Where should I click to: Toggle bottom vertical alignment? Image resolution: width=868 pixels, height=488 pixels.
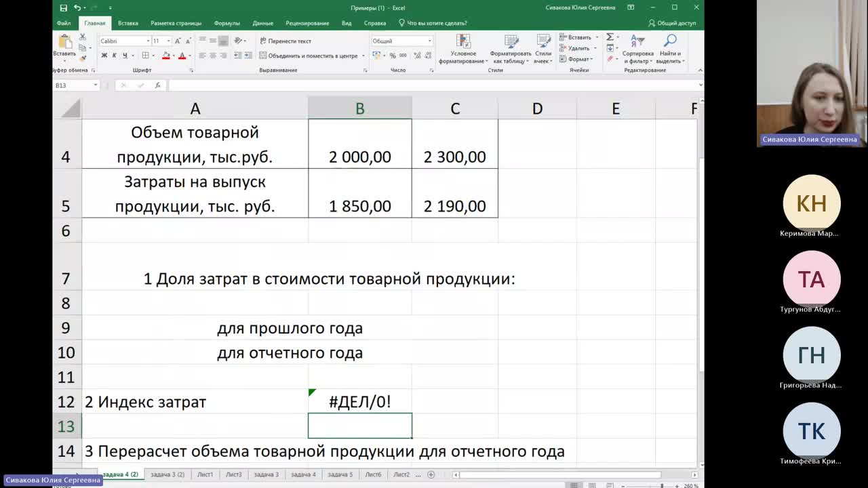222,41
